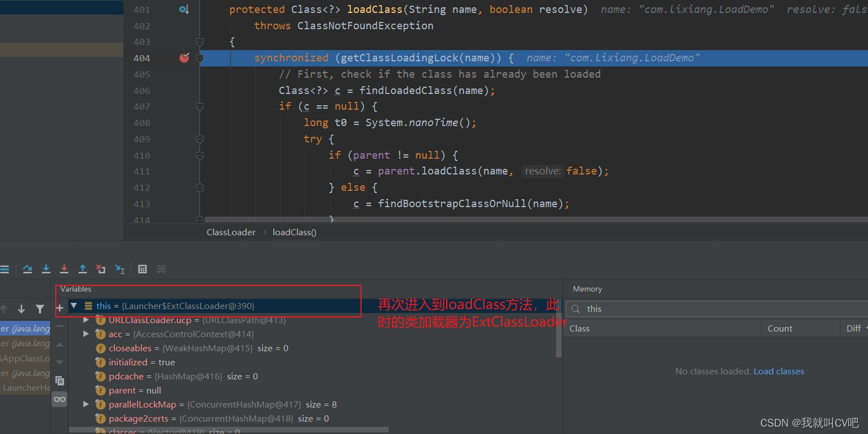This screenshot has height=434, width=868.
Task: Click the override gutter icon on line 401
Action: [184, 10]
